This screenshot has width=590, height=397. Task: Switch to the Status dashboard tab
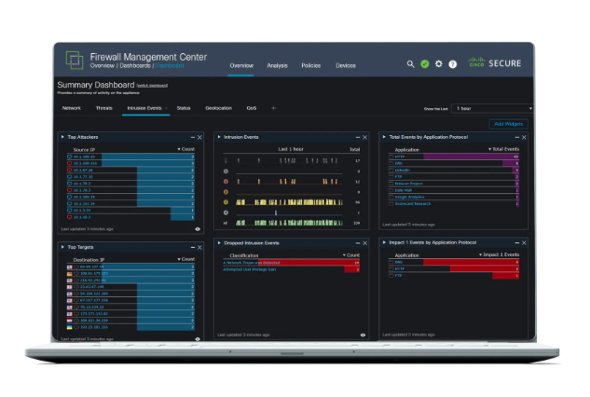pyautogui.click(x=183, y=108)
